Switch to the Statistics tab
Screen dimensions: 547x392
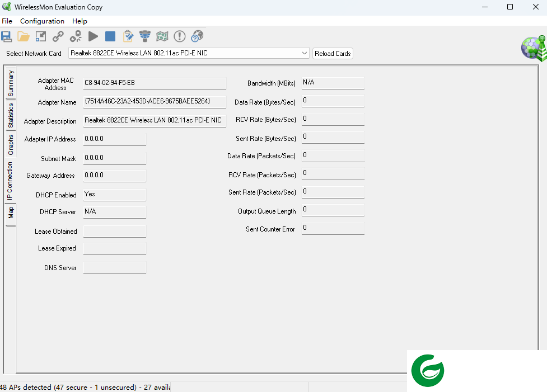[x=11, y=115]
